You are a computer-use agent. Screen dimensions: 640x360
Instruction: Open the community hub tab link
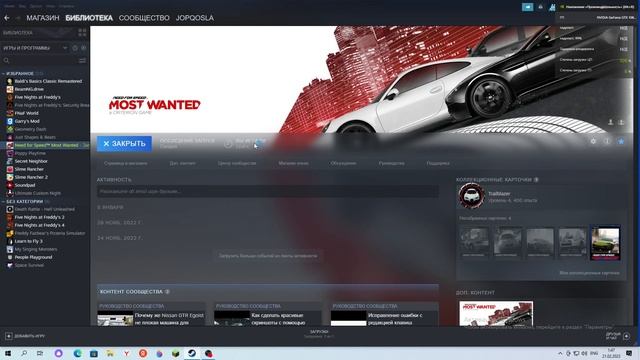pyautogui.click(x=237, y=163)
